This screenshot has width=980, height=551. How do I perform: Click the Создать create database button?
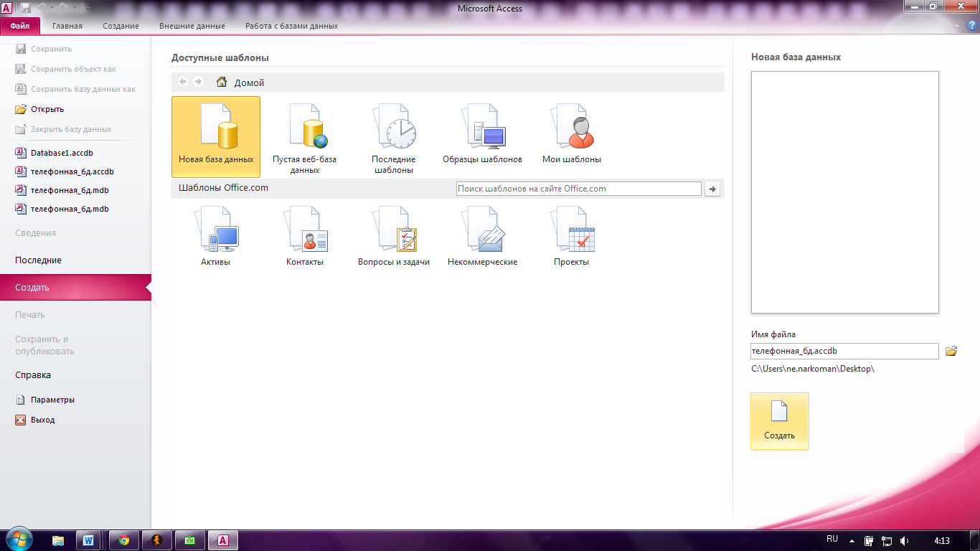click(x=780, y=421)
